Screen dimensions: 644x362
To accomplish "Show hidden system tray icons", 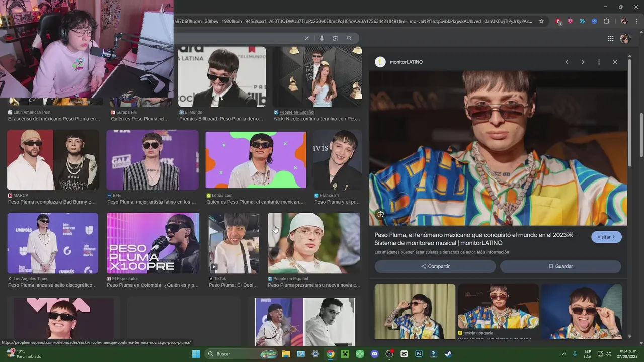I will [563, 354].
